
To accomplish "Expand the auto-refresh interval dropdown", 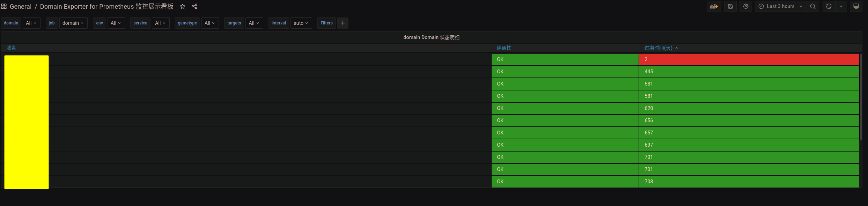I will pyautogui.click(x=841, y=6).
